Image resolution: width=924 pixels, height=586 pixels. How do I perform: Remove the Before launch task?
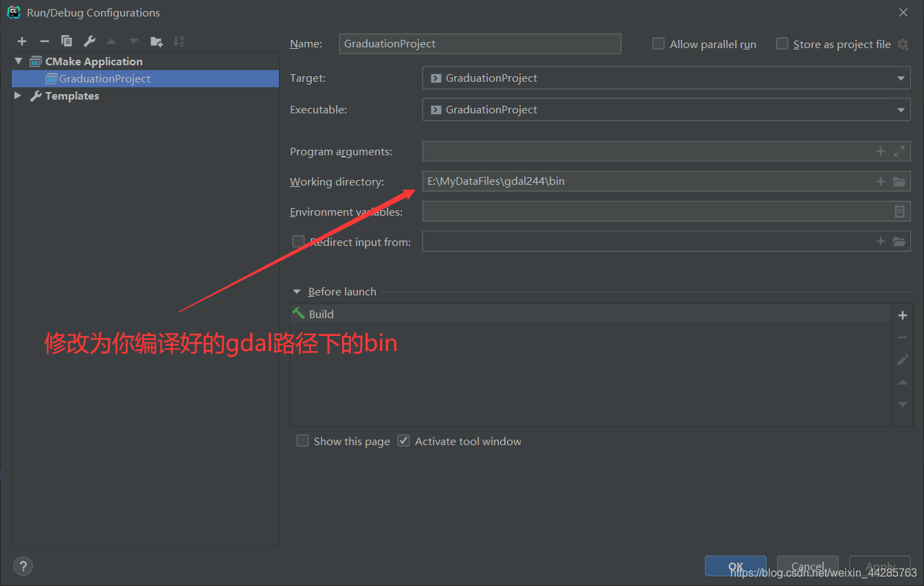click(903, 337)
